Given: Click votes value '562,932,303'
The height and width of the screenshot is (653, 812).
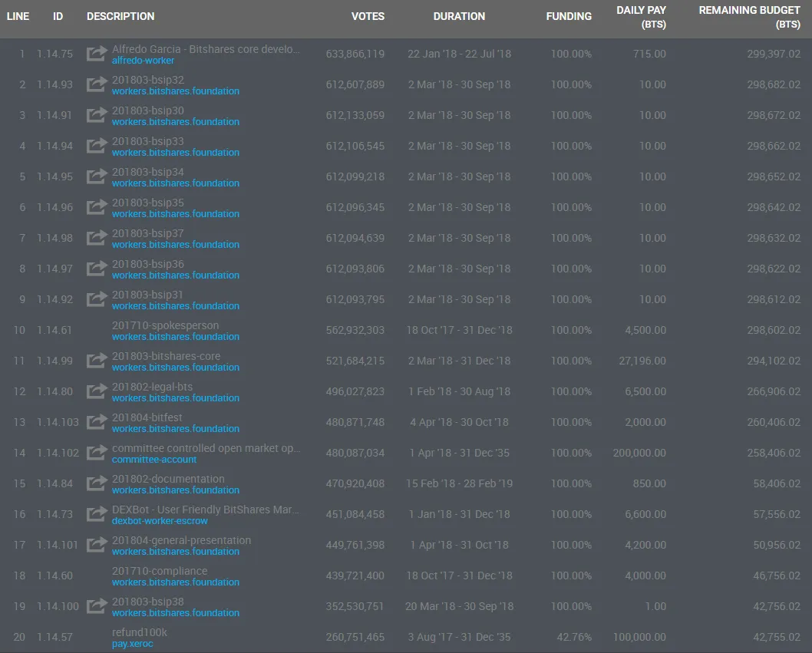Looking at the screenshot, I should coord(355,330).
